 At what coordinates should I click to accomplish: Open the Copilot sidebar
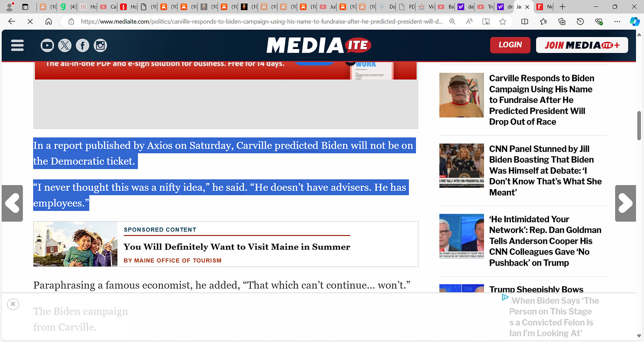tap(635, 21)
